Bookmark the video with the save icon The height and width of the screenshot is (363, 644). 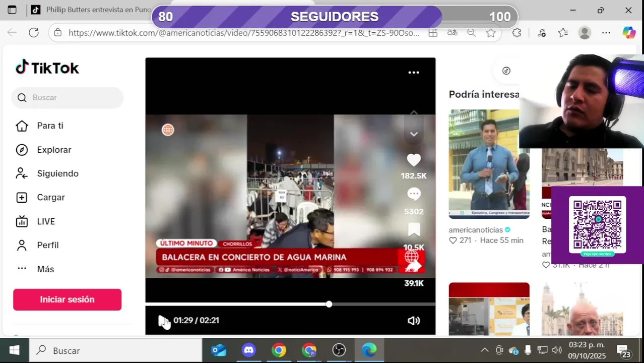point(414,230)
